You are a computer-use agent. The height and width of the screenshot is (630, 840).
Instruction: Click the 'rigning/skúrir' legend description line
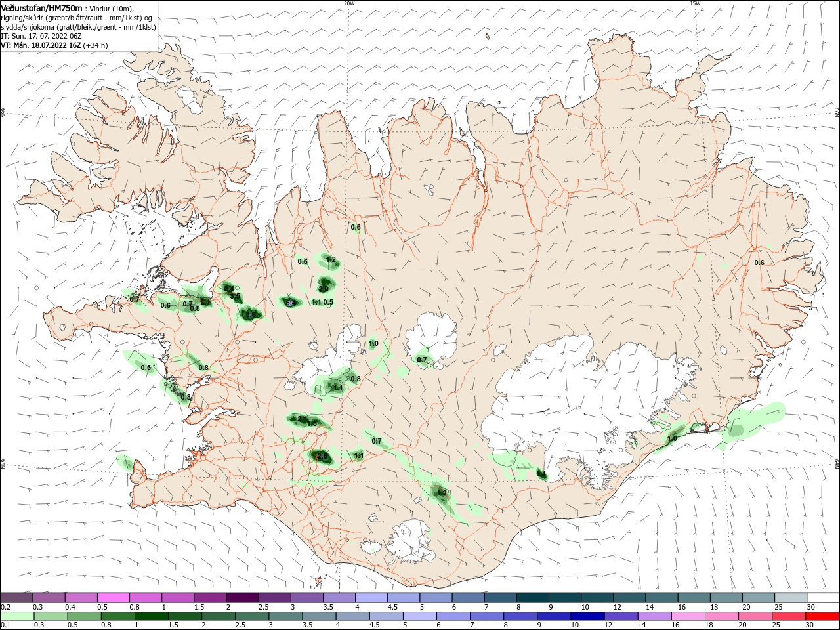76,18
